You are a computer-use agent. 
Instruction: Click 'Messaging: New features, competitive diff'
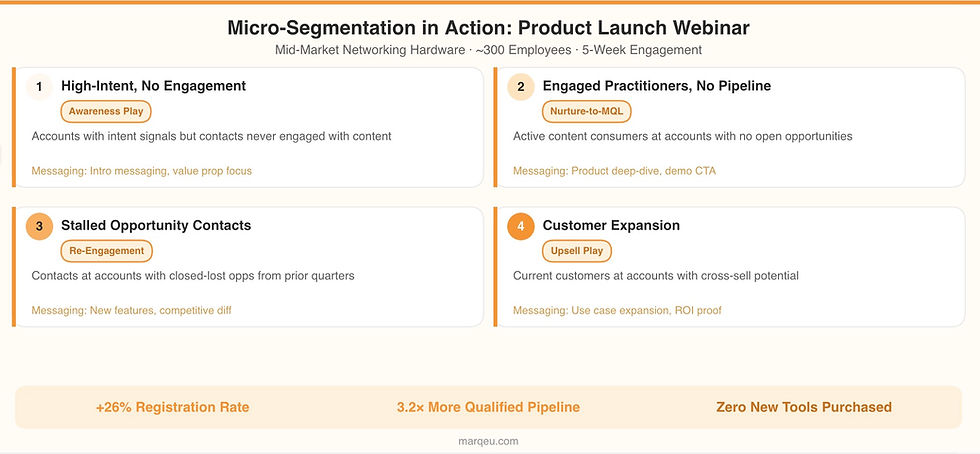[x=131, y=310]
